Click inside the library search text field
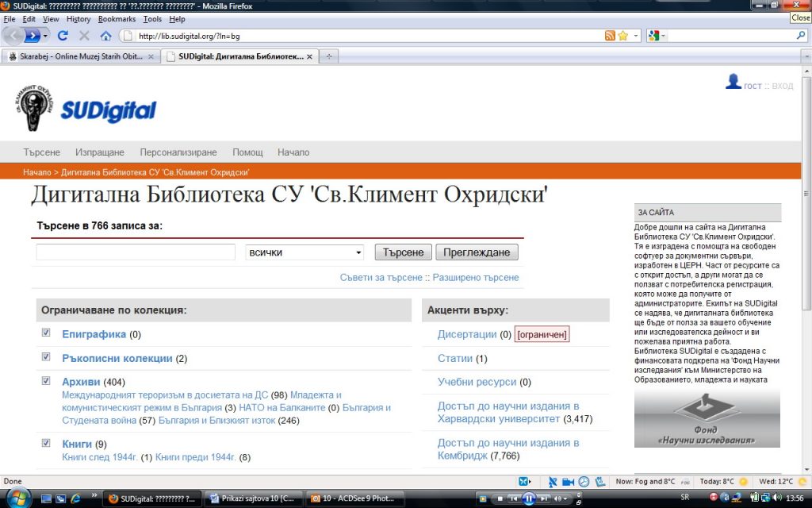Viewport: 812px width, 508px height. pos(136,252)
